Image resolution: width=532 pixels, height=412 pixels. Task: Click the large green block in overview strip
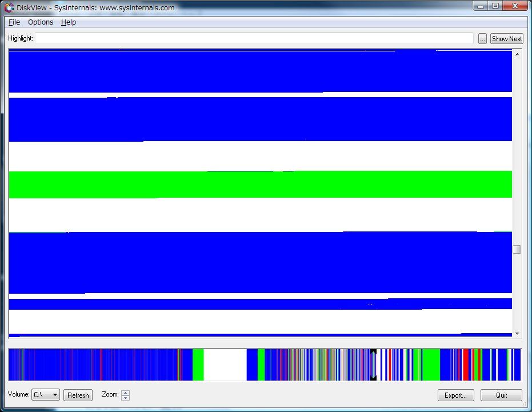click(x=431, y=365)
